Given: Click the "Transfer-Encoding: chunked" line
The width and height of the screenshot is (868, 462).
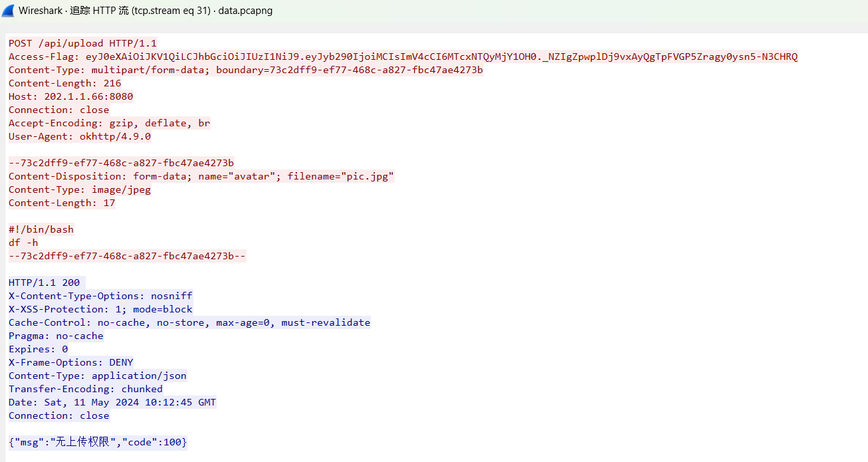Looking at the screenshot, I should [x=86, y=389].
